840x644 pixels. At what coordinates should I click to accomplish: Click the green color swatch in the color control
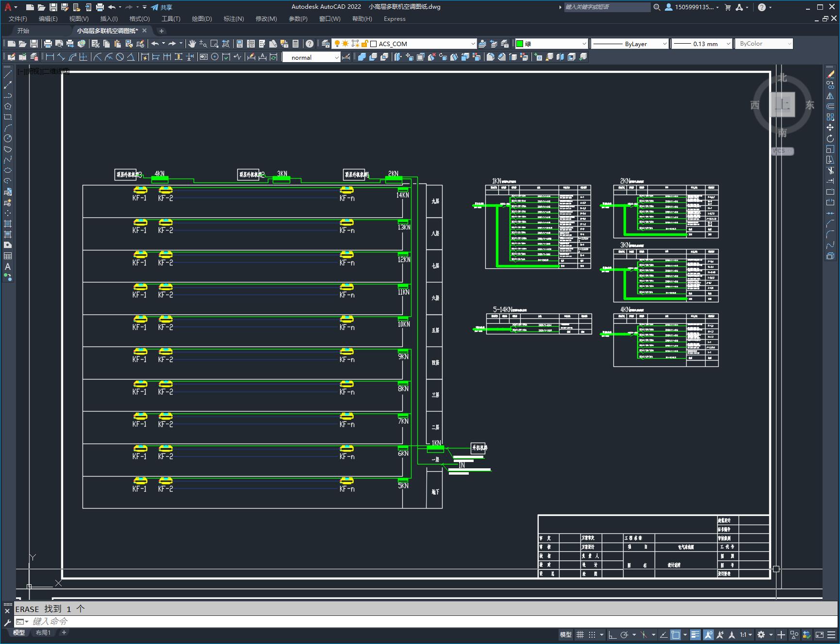520,44
